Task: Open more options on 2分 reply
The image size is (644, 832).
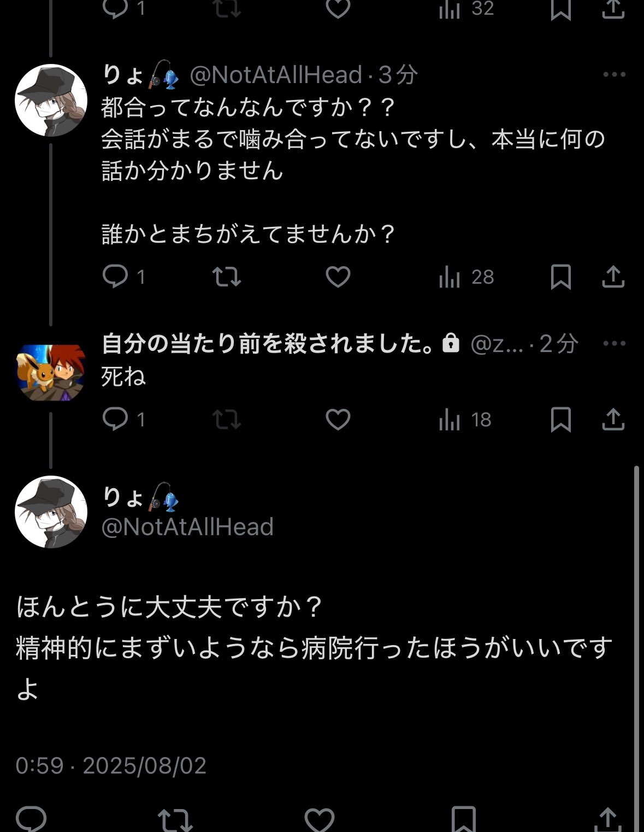Action: pyautogui.click(x=614, y=343)
